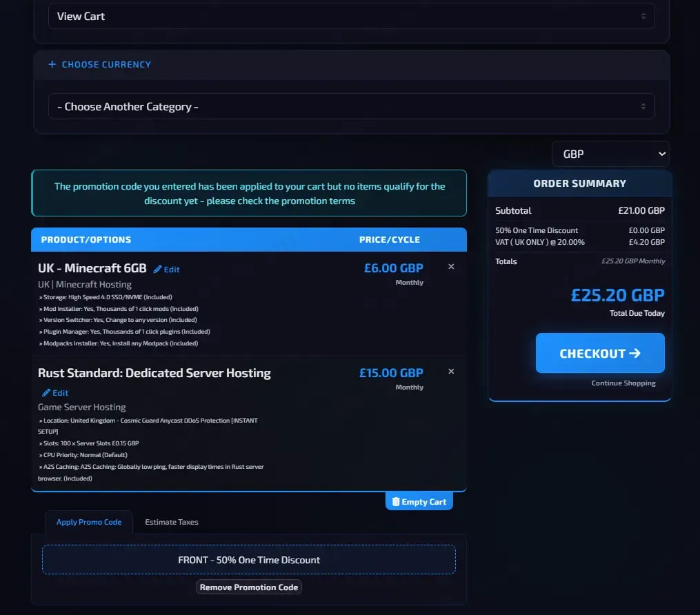Click the Checkout button

pyautogui.click(x=600, y=353)
